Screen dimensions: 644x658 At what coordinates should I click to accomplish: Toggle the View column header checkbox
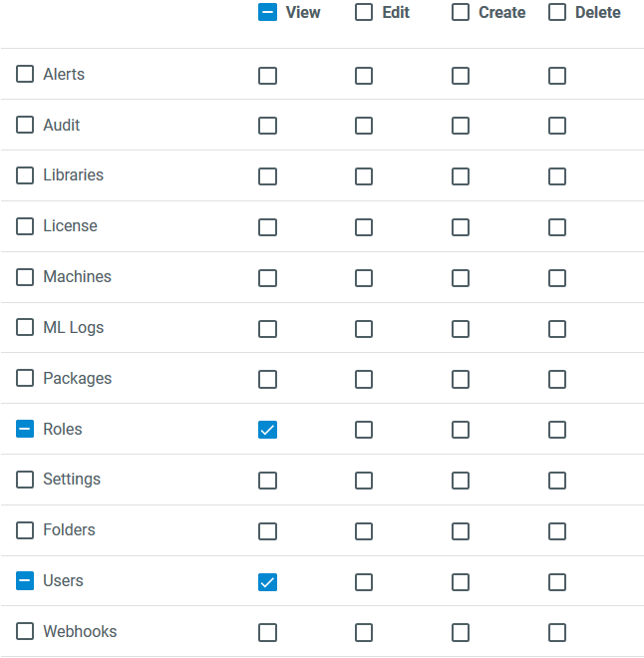[x=267, y=13]
